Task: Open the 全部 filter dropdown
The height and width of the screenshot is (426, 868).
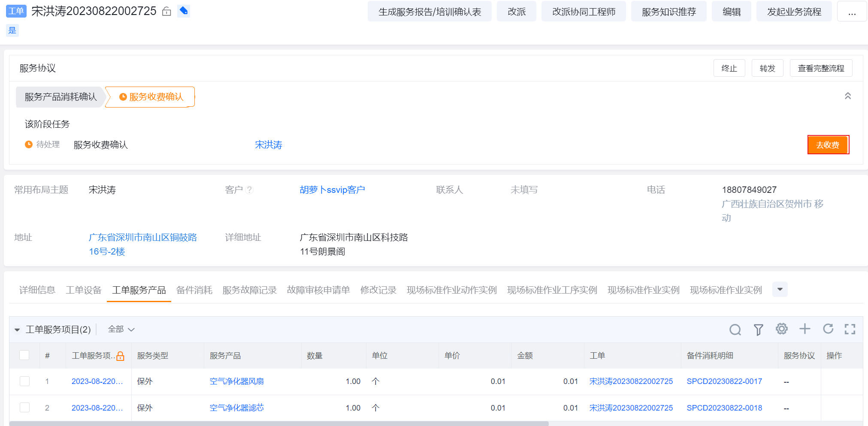Action: click(121, 329)
